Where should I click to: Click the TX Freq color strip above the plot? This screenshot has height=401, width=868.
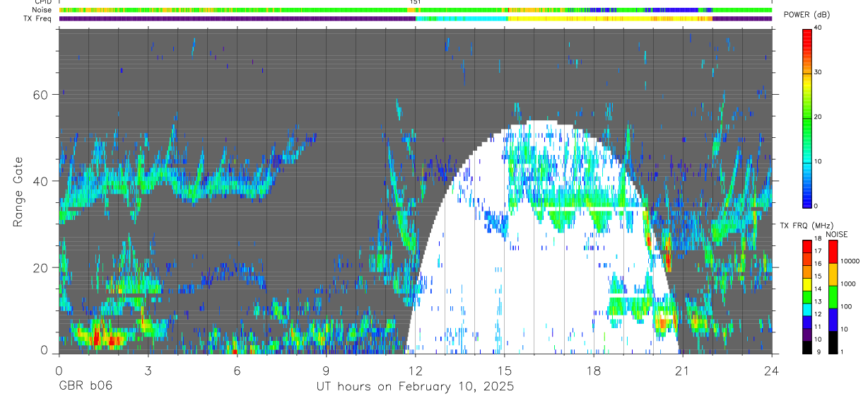[415, 18]
